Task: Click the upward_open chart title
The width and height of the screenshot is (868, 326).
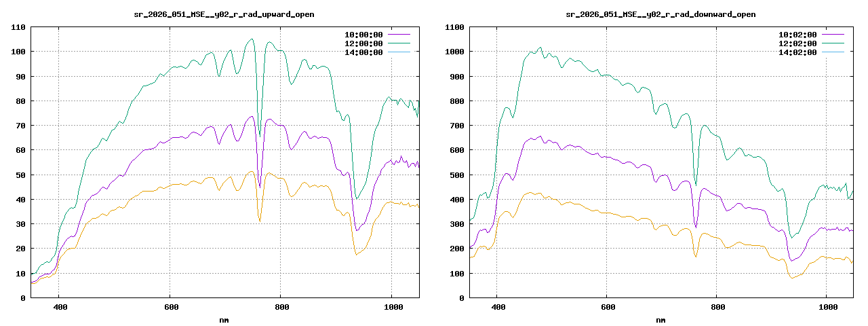Action: click(224, 14)
